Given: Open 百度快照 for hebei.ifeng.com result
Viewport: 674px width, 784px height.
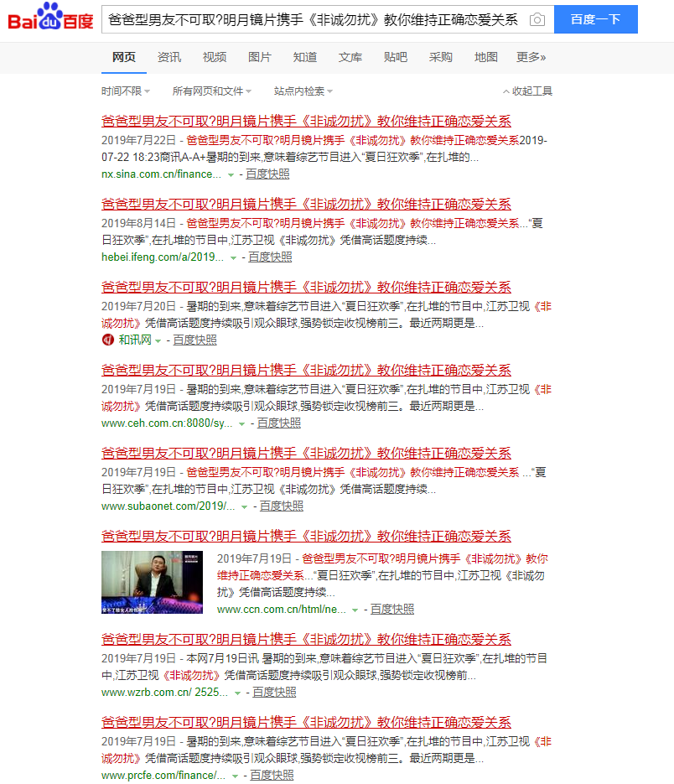Looking at the screenshot, I should pyautogui.click(x=270, y=257).
